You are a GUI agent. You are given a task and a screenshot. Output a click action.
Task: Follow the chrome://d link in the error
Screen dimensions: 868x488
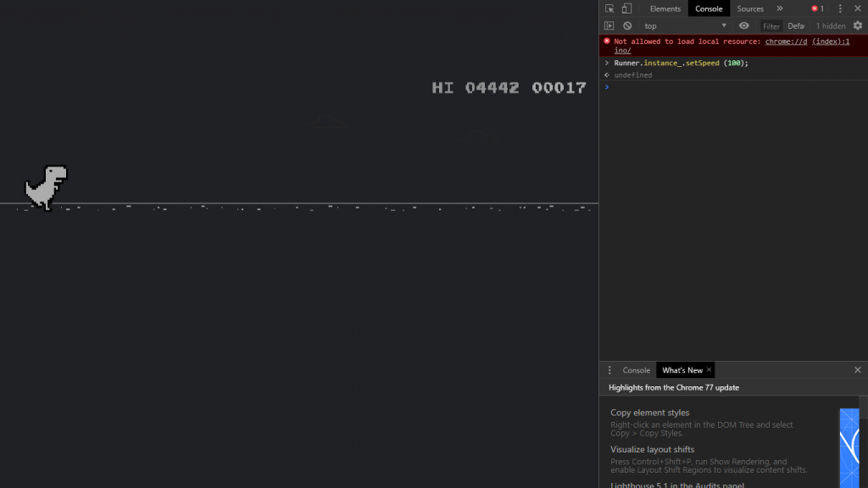786,42
